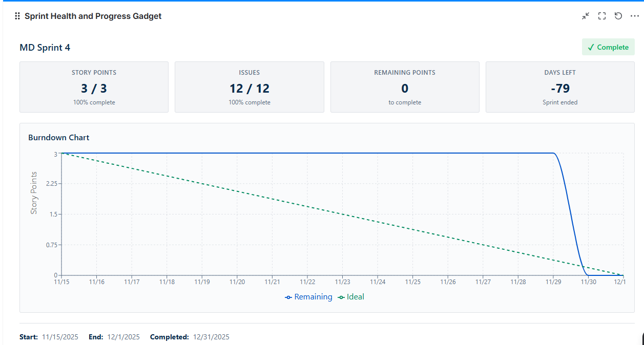Click the Sprint Health and Progress Gadget title
The image size is (644, 345).
coord(93,16)
